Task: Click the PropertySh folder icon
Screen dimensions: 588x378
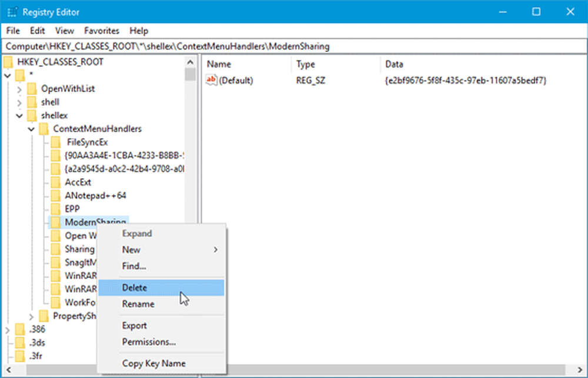Action: click(x=44, y=316)
